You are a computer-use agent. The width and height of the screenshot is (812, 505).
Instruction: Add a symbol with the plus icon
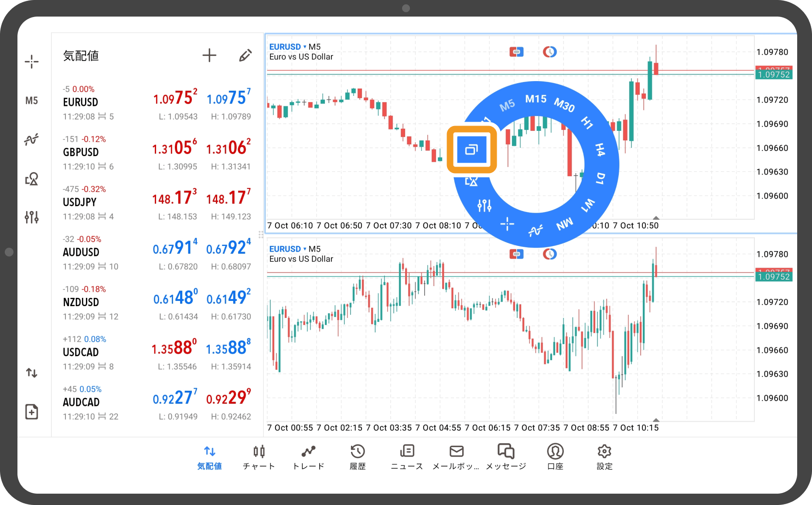209,55
